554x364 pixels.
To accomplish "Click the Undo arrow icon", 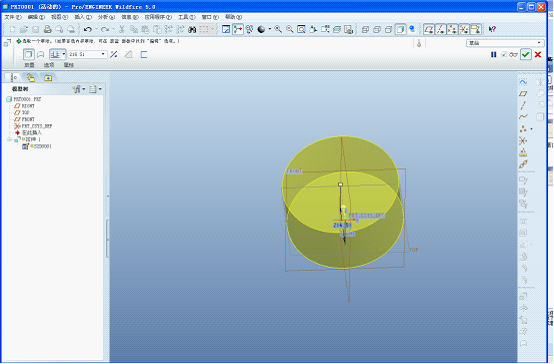I will click(x=88, y=29).
